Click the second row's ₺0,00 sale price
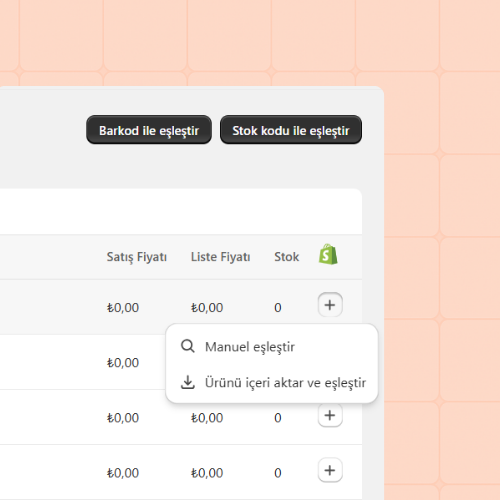 [x=123, y=362]
